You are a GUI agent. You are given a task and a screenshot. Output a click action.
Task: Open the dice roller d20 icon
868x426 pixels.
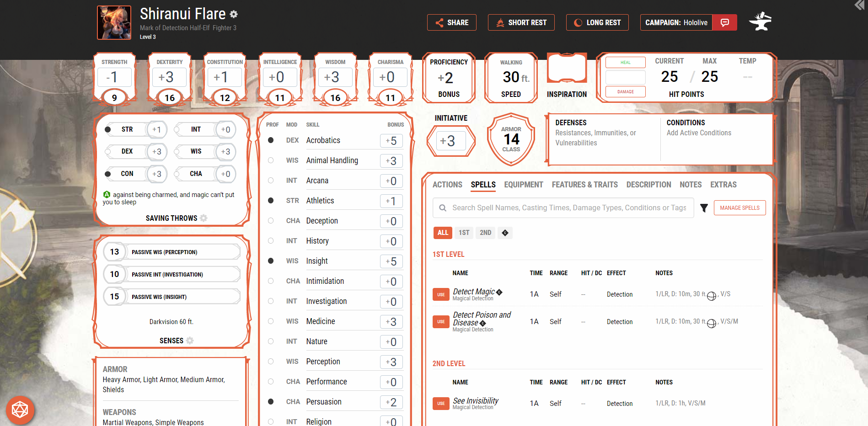pos(19,410)
